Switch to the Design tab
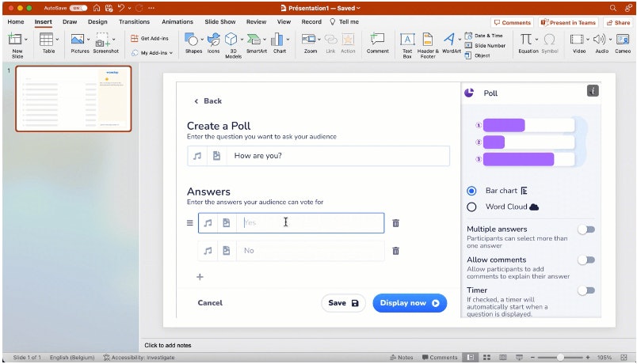Viewport: 637px width, 364px height. [x=97, y=22]
